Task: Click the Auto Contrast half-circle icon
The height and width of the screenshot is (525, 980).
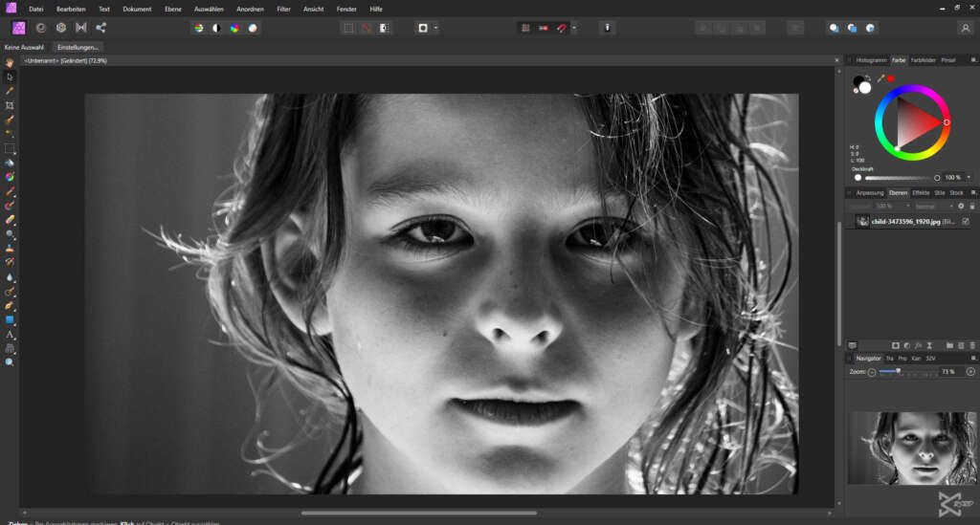Action: click(216, 28)
